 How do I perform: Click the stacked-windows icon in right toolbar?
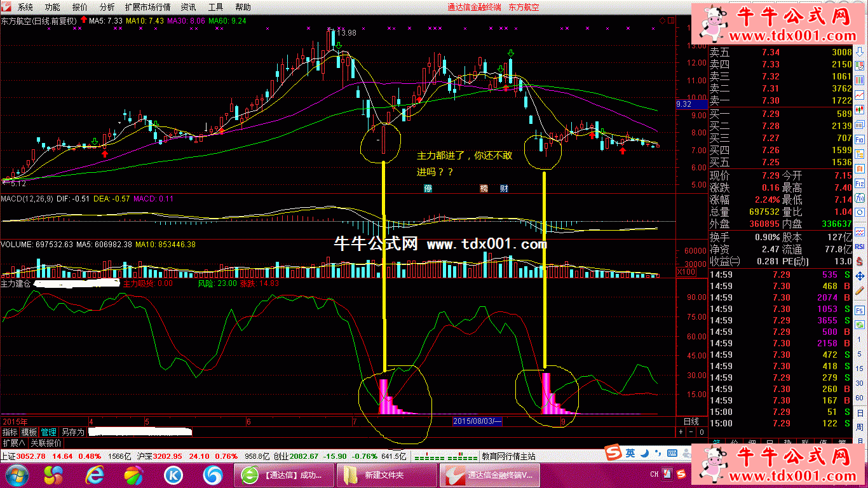point(860,125)
